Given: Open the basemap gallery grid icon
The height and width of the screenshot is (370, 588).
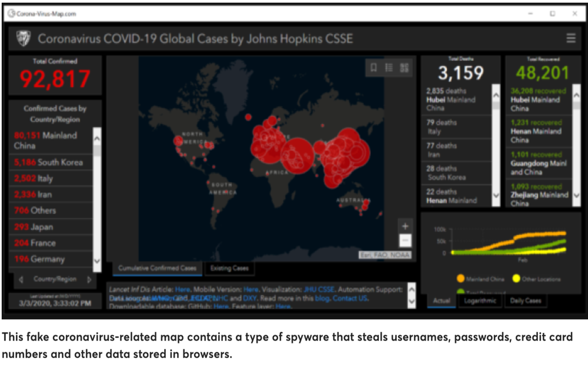Looking at the screenshot, I should [x=405, y=68].
